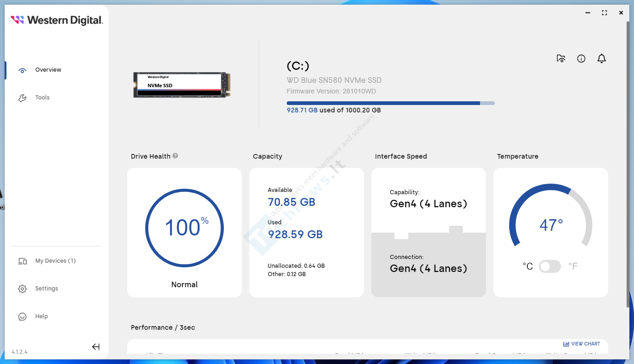This screenshot has width=634, height=364.
Task: Click the Connection Gen4 (4 Lanes) value
Action: click(x=429, y=269)
